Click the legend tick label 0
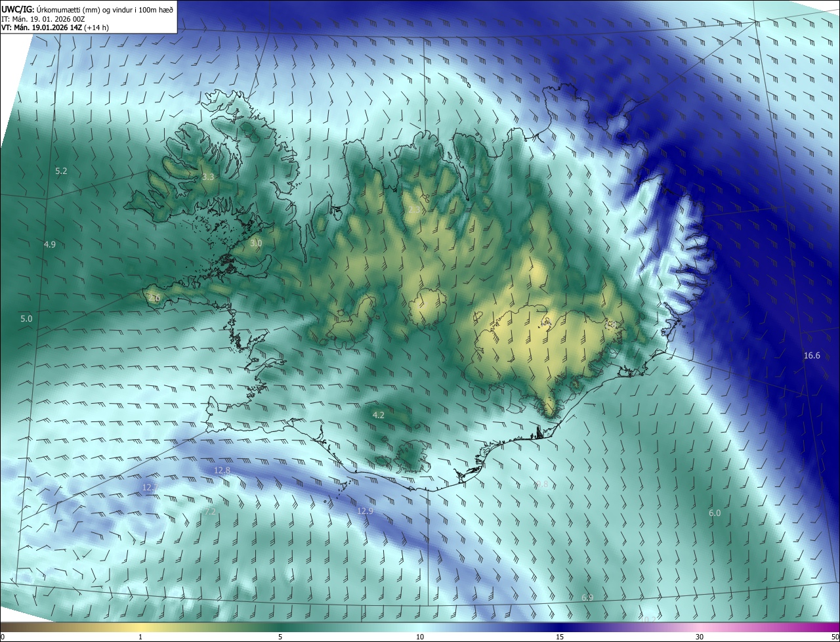 3,637
